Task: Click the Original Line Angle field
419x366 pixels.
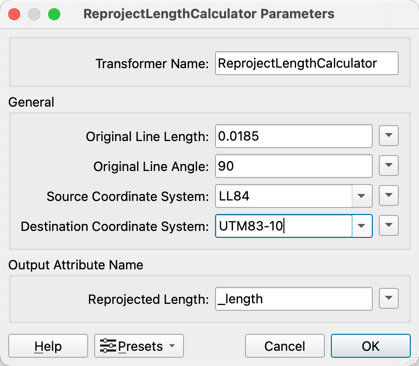Action: [294, 166]
